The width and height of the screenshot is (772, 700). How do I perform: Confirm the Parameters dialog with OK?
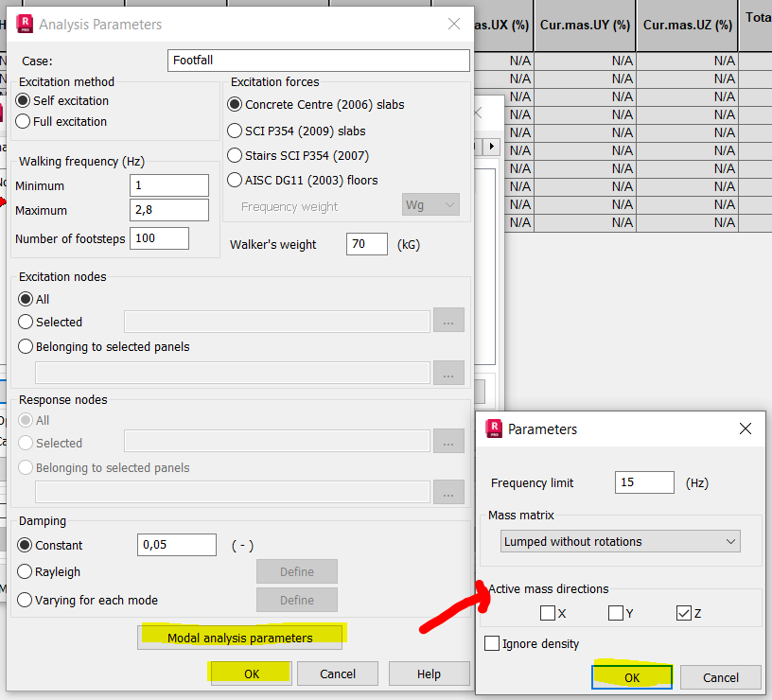(631, 676)
